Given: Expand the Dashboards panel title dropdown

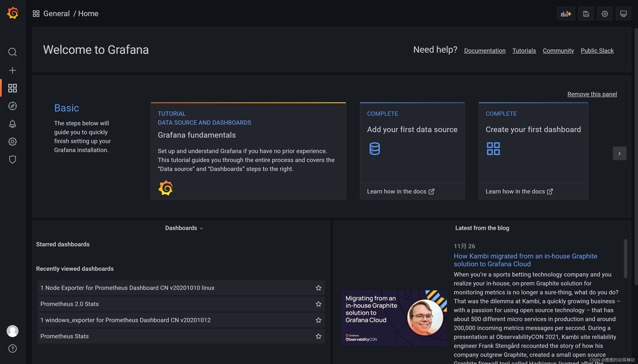Looking at the screenshot, I should point(184,228).
